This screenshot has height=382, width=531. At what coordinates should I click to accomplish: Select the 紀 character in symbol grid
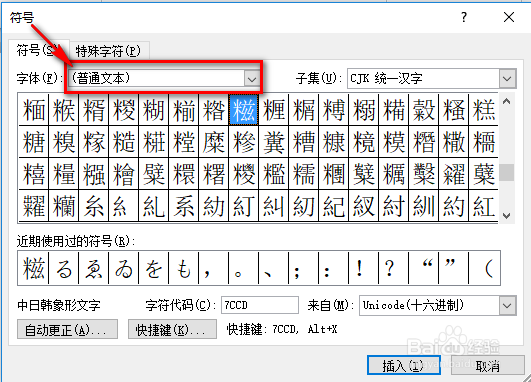(x=334, y=205)
